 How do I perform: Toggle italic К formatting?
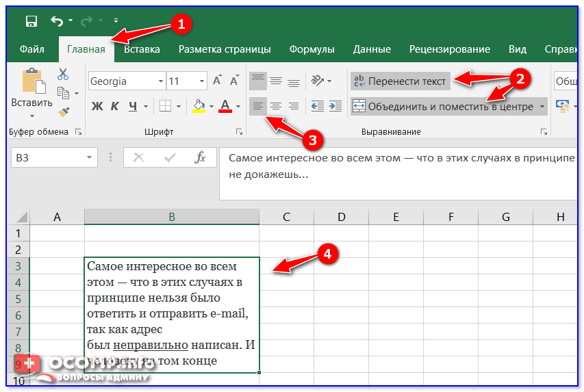115,107
